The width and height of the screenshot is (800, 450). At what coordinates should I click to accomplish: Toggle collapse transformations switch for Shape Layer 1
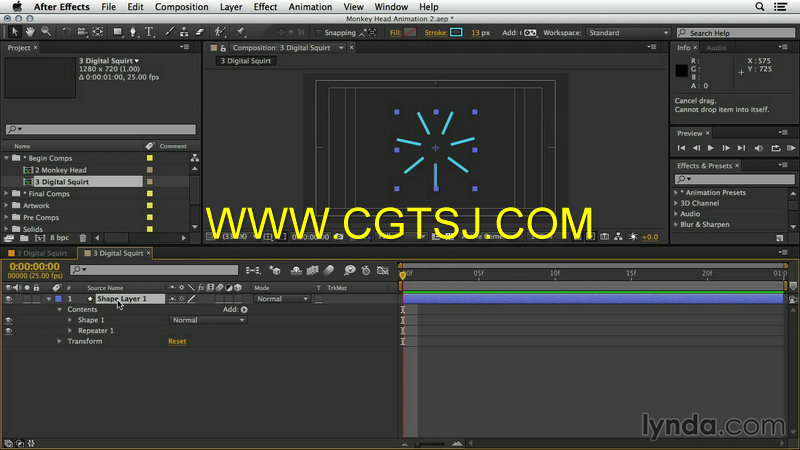coord(182,299)
